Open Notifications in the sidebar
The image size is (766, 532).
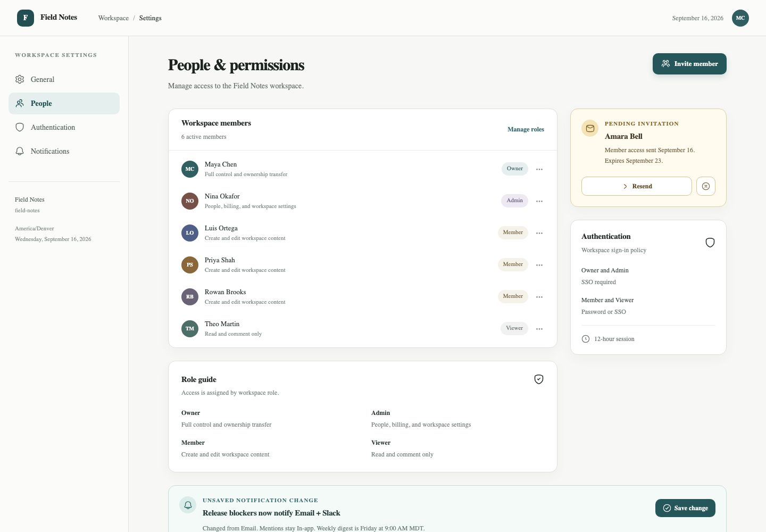point(64,151)
